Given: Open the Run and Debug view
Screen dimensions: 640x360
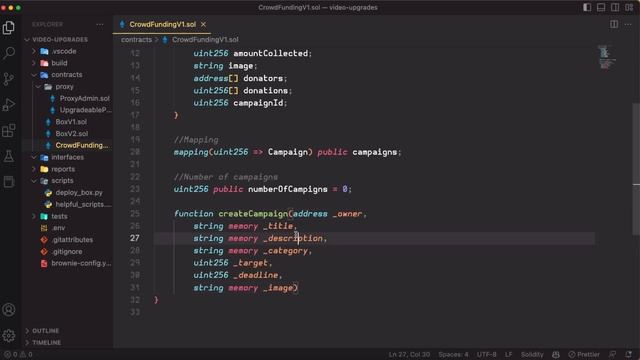Looking at the screenshot, I should click(x=9, y=104).
